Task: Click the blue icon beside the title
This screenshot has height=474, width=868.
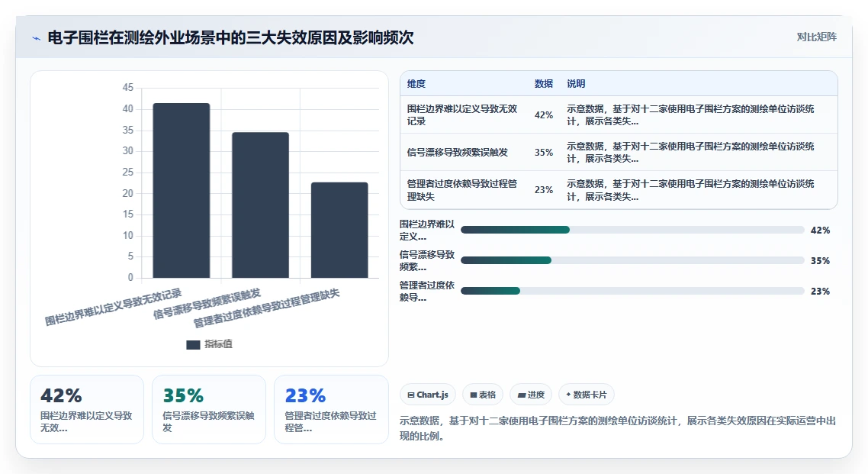Action: tap(37, 38)
